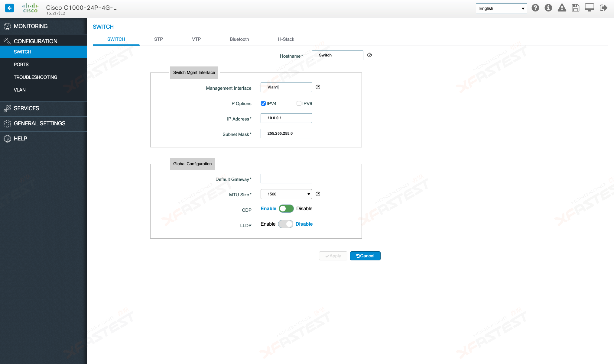This screenshot has height=364, width=614.
Task: Click the Cancel button
Action: 365,256
